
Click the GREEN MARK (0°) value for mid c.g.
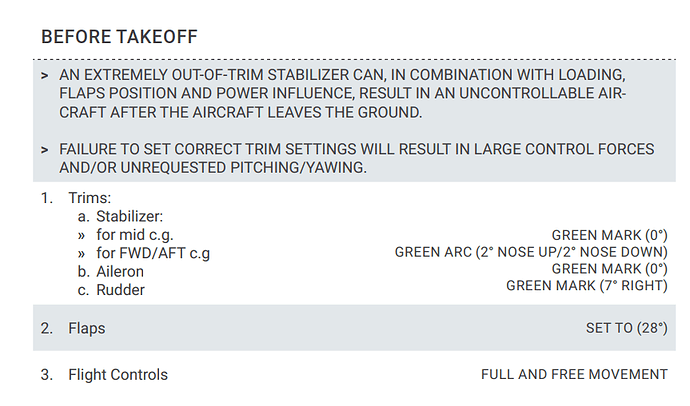tap(609, 235)
